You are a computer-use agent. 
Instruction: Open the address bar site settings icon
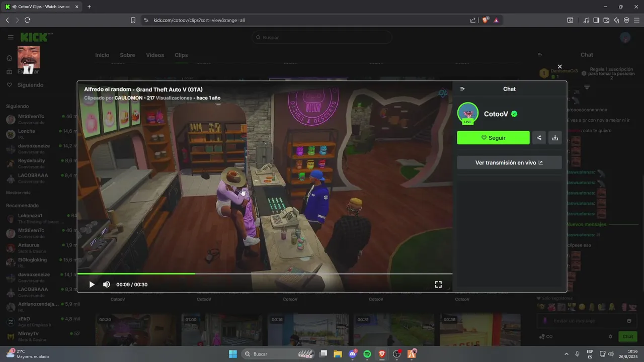[x=146, y=20]
